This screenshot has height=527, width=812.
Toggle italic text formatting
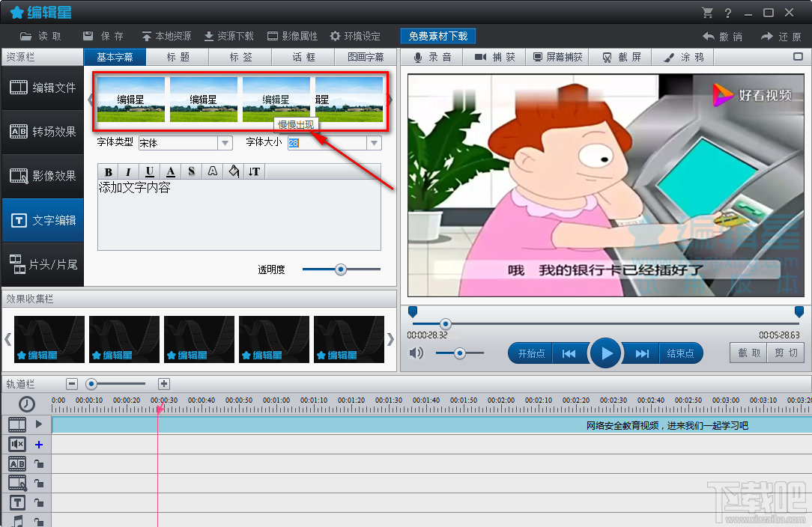click(128, 172)
